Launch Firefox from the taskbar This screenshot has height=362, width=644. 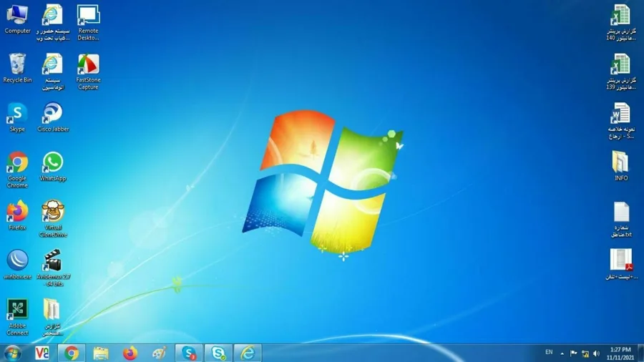[x=130, y=353]
